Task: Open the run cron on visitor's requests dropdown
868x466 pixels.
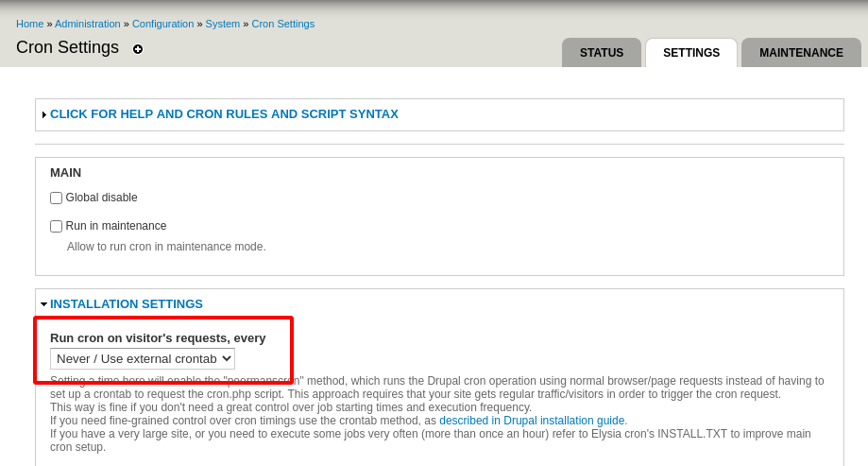Action: pos(142,358)
